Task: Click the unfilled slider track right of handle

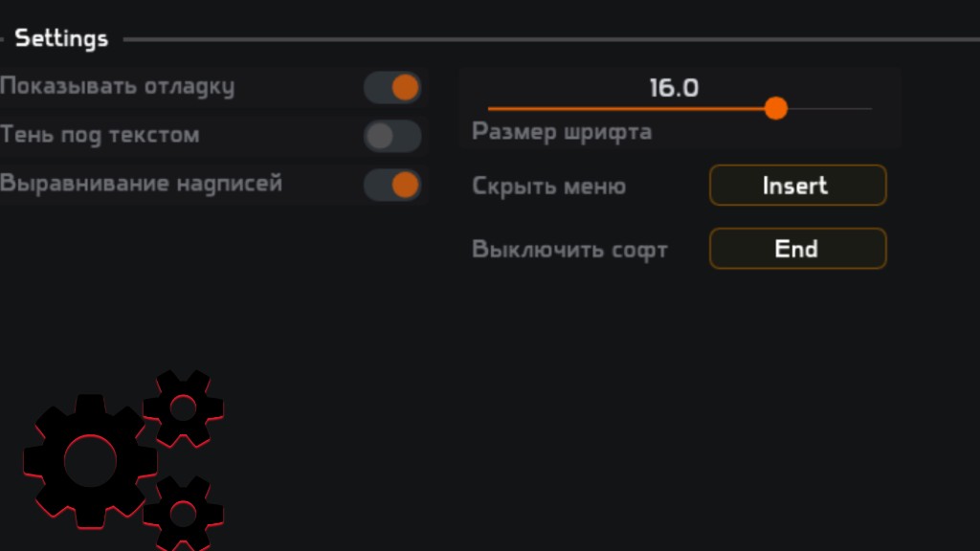Action: [x=829, y=109]
